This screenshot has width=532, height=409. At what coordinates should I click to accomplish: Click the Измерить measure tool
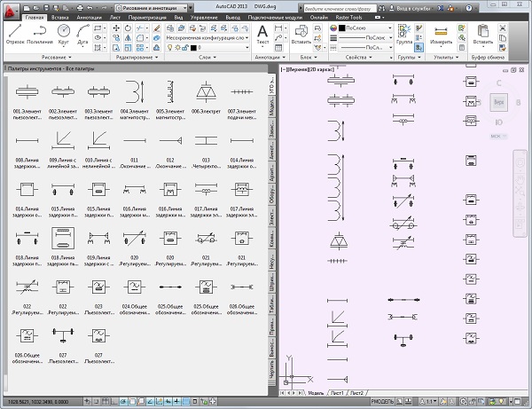pos(441,33)
